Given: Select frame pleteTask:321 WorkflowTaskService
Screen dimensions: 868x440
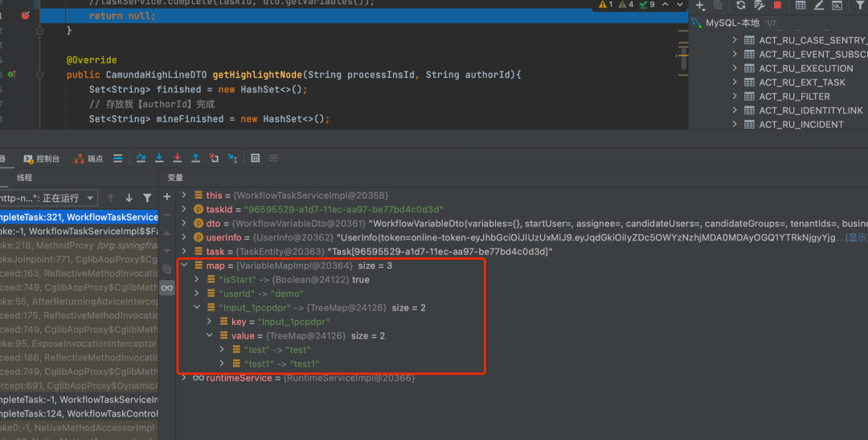Looking at the screenshot, I should tap(79, 217).
